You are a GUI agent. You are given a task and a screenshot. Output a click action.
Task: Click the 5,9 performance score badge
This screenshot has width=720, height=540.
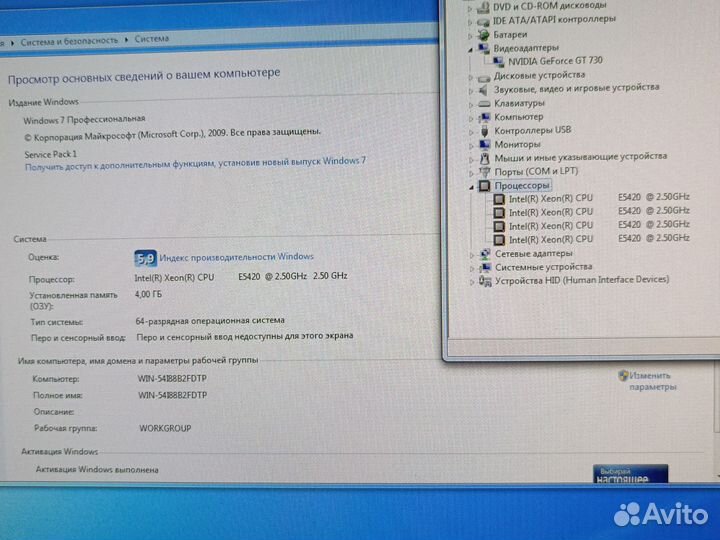pos(145,259)
